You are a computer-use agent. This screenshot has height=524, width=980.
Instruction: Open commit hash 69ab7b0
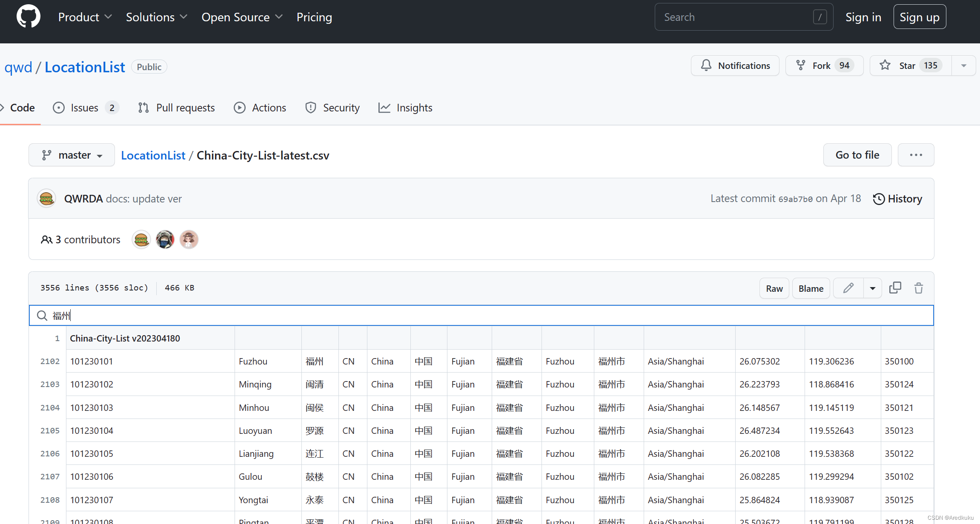(795, 199)
